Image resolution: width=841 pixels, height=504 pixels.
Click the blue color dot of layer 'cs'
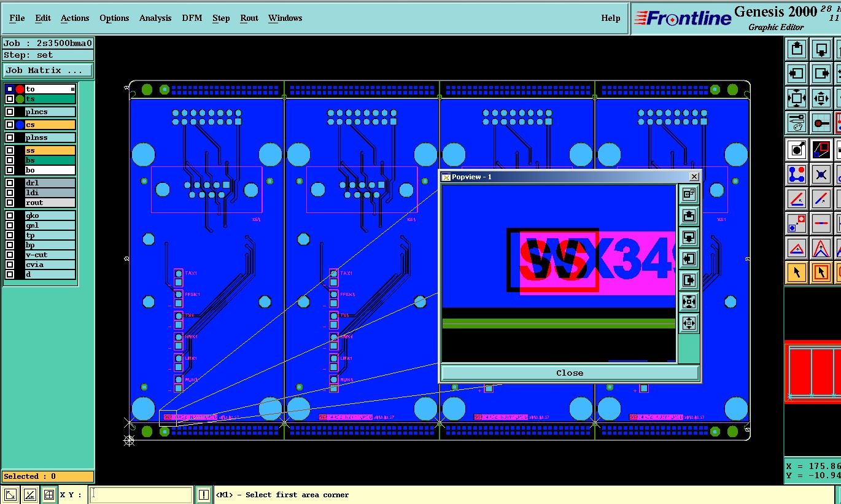click(x=20, y=125)
